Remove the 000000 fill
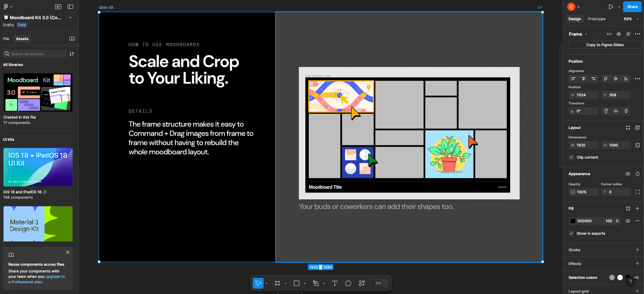Image resolution: width=644 pixels, height=294 pixels. pos(637,221)
